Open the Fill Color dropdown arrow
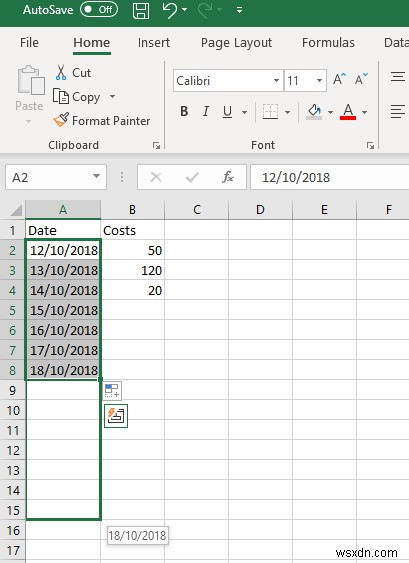This screenshot has width=409, height=563. click(330, 112)
